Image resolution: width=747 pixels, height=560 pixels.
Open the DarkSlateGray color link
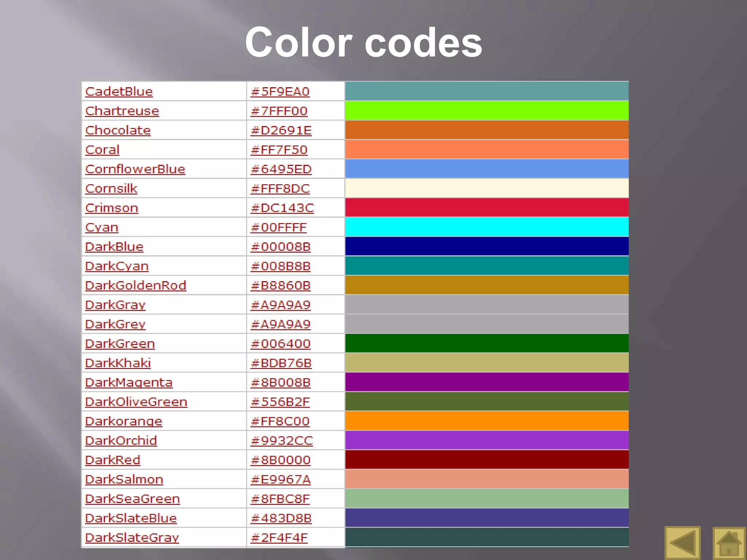tap(132, 538)
